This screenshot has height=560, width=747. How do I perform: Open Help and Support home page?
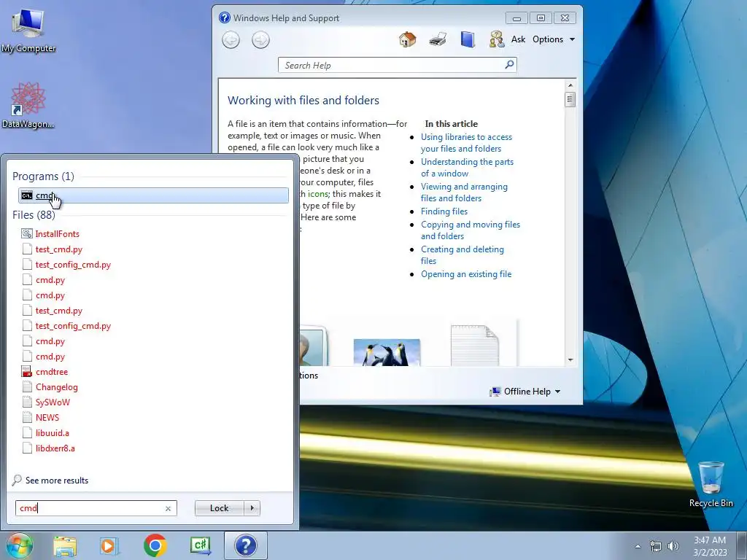tap(407, 39)
